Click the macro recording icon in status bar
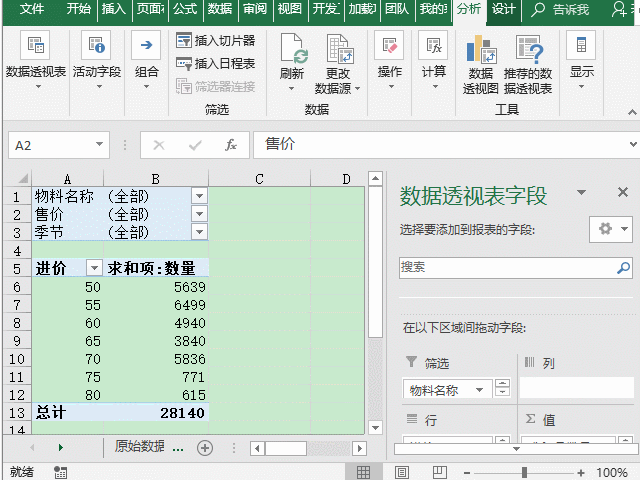This screenshot has width=640, height=480. pyautogui.click(x=60, y=472)
